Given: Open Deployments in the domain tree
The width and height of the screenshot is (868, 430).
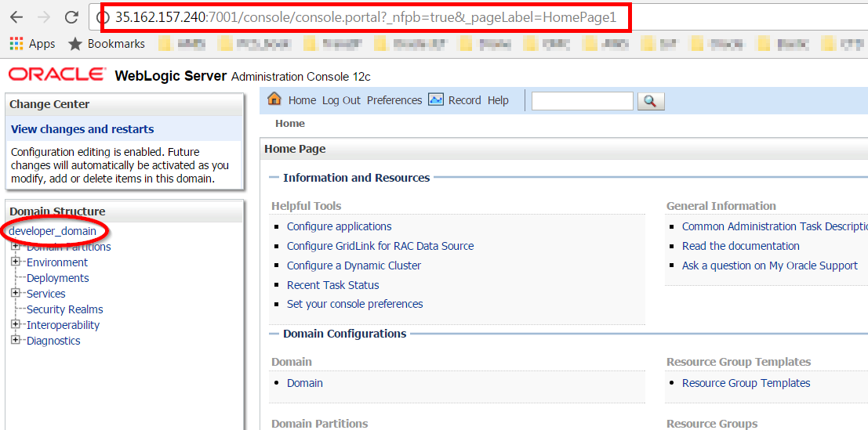Looking at the screenshot, I should 57,278.
